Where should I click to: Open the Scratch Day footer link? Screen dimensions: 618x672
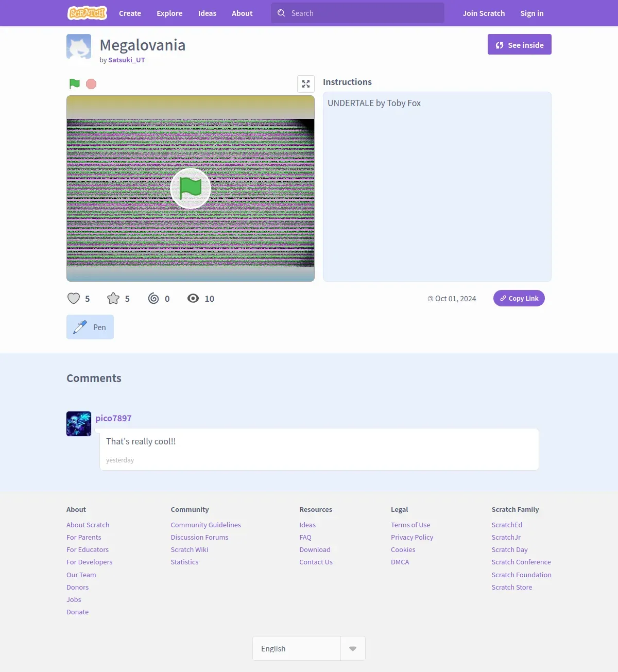point(510,549)
